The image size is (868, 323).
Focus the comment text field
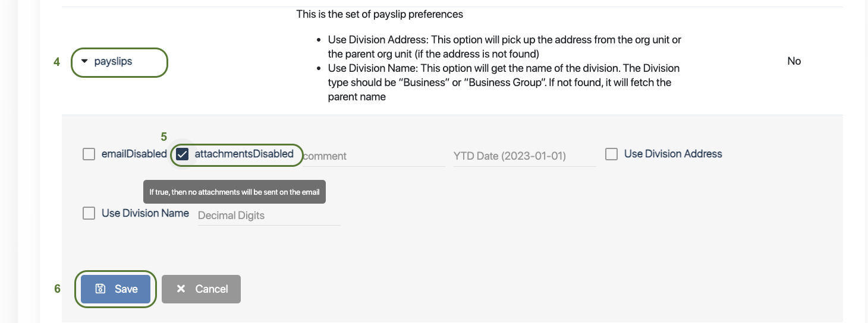(x=373, y=156)
